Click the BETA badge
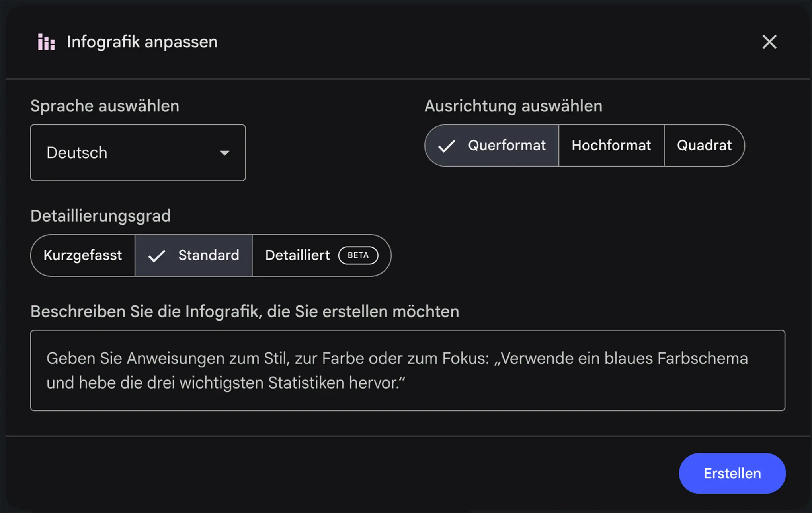The image size is (812, 513). pos(358,255)
